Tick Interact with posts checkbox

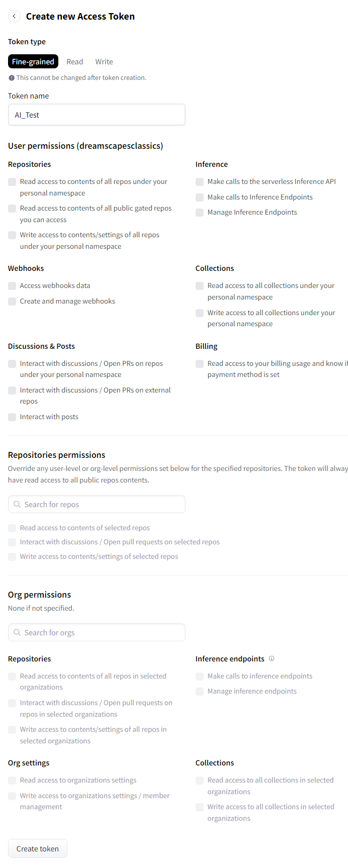(x=12, y=417)
